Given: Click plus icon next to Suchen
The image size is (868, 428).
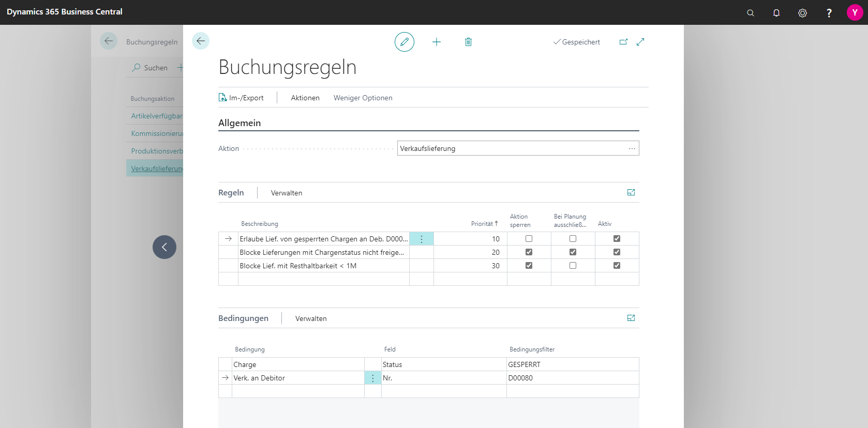Looking at the screenshot, I should point(180,67).
